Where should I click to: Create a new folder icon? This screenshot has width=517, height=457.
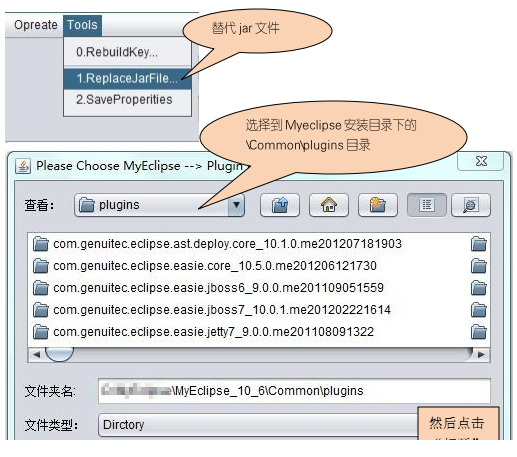tap(377, 205)
